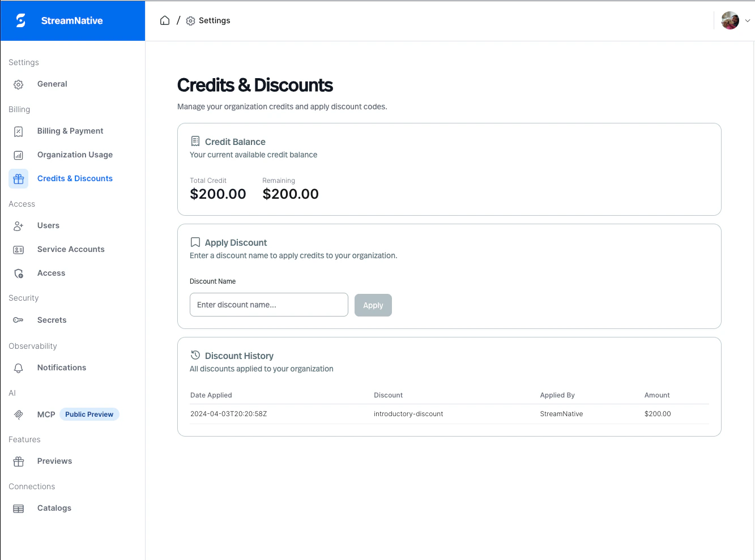Select the Billing & Payment icon

click(18, 131)
